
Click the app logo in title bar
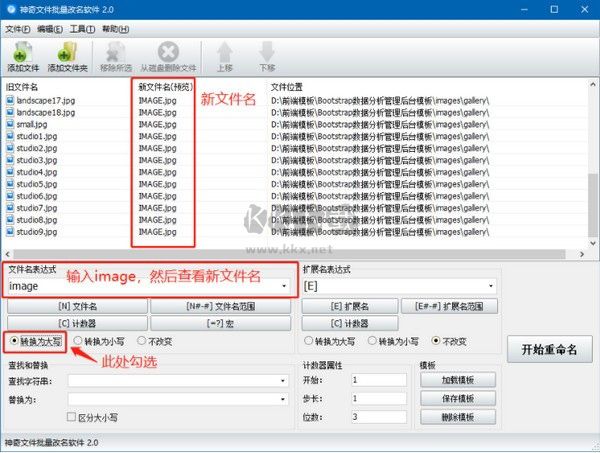pyautogui.click(x=11, y=9)
